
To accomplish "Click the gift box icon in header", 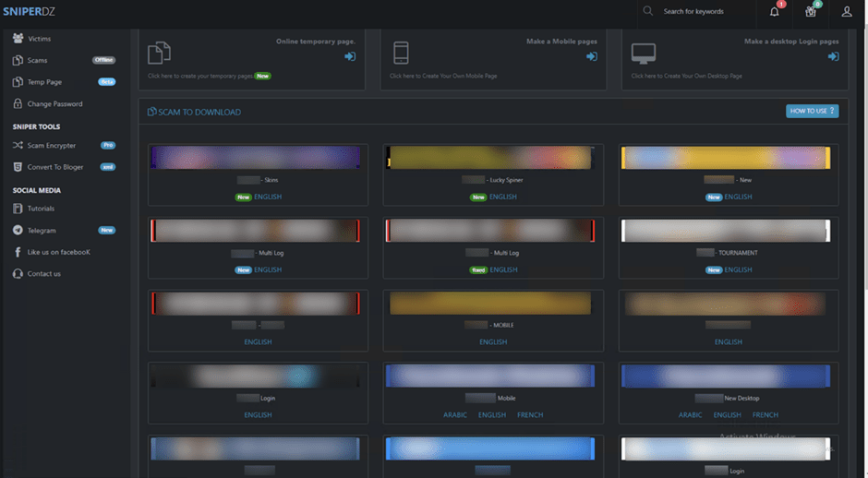I will (810, 12).
